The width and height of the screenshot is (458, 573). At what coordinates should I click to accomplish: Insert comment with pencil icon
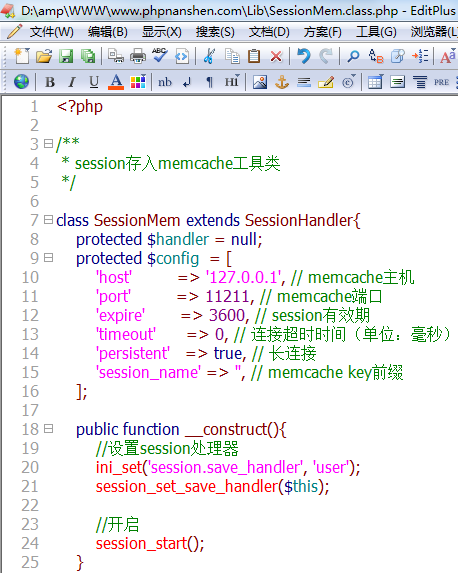(x=326, y=82)
